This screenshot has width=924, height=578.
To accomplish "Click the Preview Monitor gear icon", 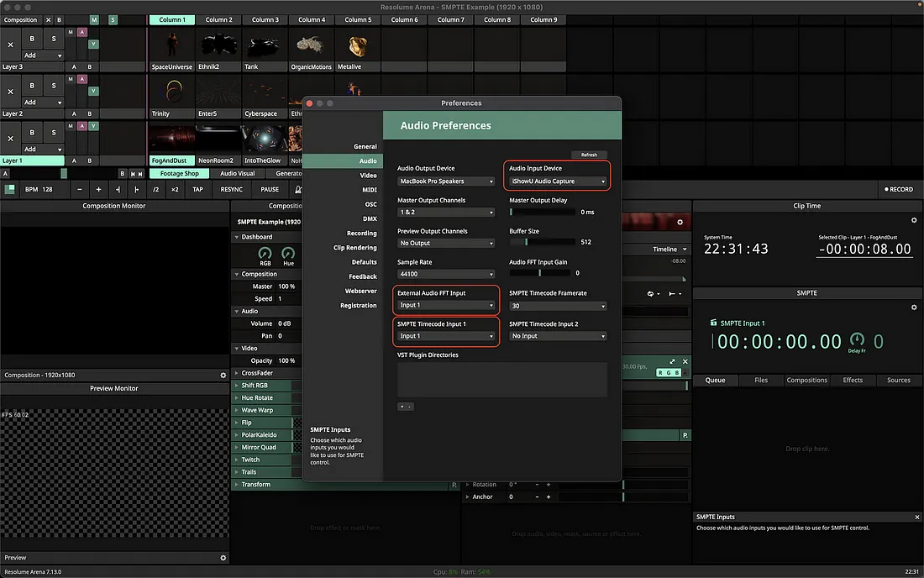I will [x=223, y=558].
